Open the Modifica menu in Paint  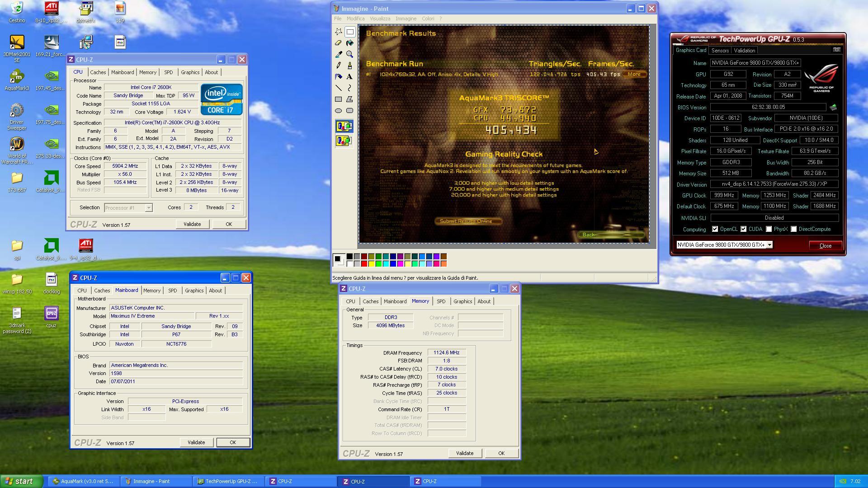click(355, 19)
